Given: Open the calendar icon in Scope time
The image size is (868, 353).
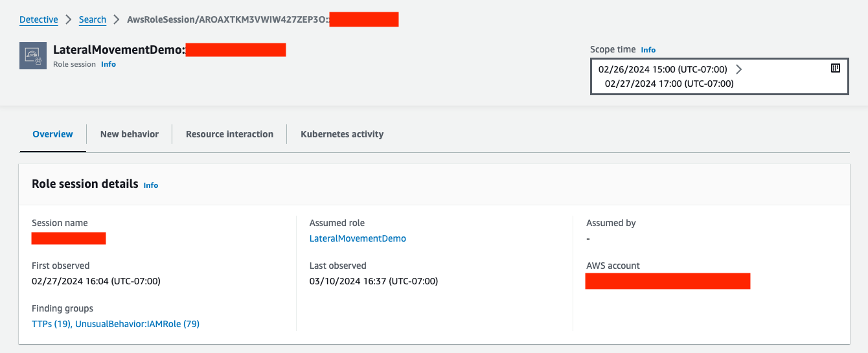Looking at the screenshot, I should pyautogui.click(x=835, y=68).
